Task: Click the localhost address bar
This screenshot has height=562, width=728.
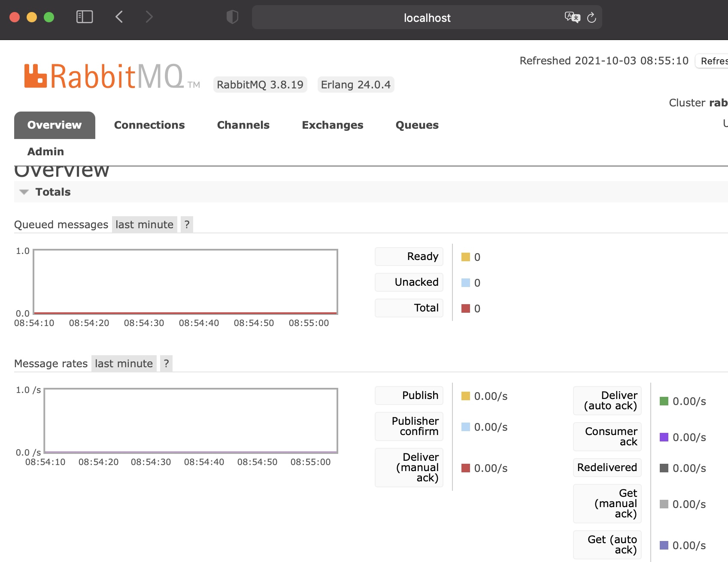Action: (426, 18)
